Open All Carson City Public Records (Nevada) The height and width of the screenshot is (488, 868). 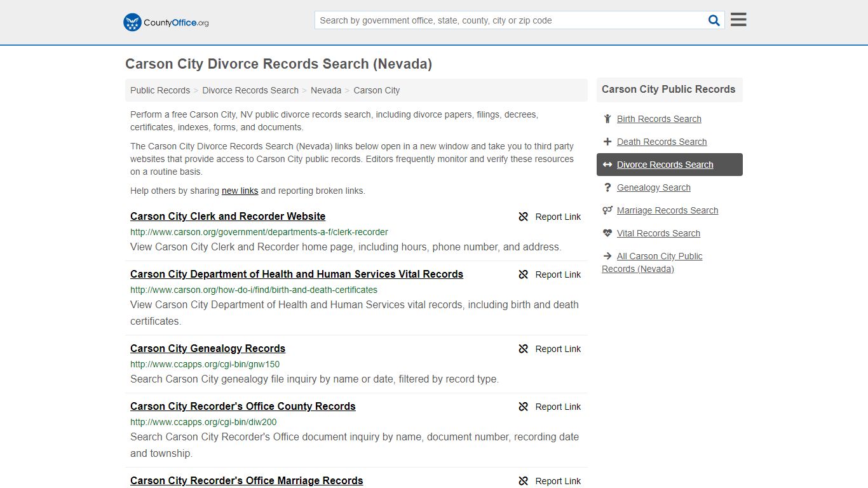[652, 262]
